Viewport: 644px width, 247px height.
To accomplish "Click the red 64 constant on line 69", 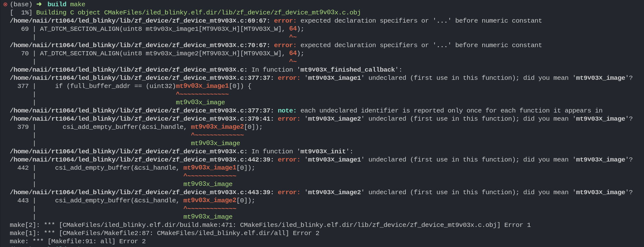I will 293,29.
